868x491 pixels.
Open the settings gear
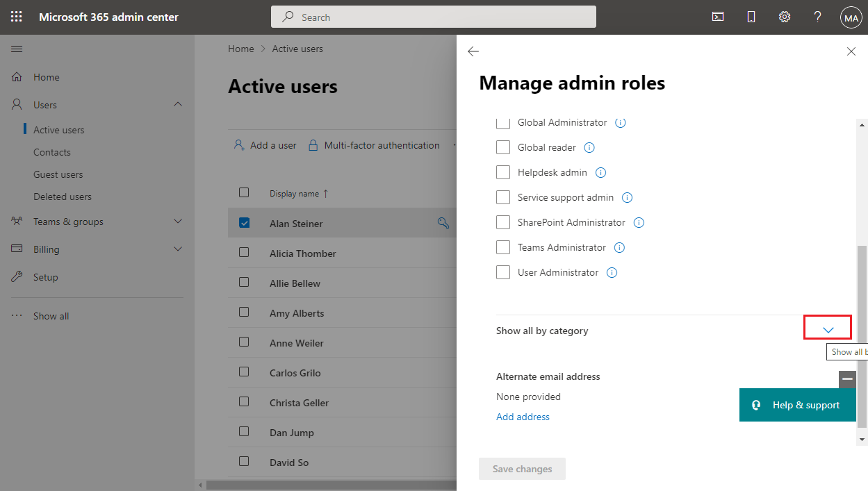click(785, 16)
